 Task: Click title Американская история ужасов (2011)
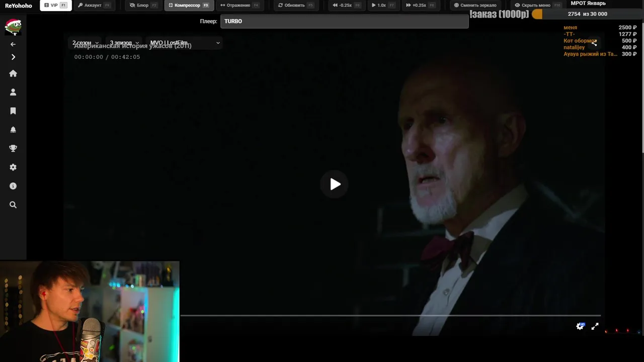pos(133,46)
